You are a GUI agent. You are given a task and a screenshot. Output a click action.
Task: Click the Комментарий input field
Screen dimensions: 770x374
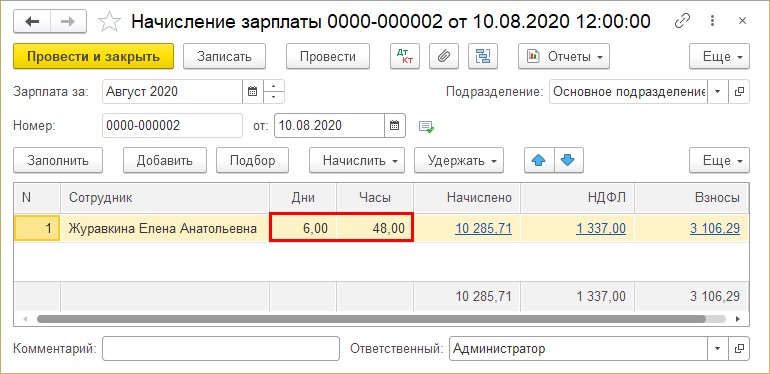(220, 349)
